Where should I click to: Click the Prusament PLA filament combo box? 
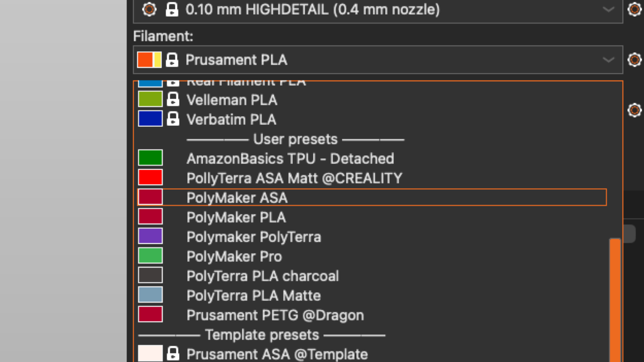(x=378, y=60)
